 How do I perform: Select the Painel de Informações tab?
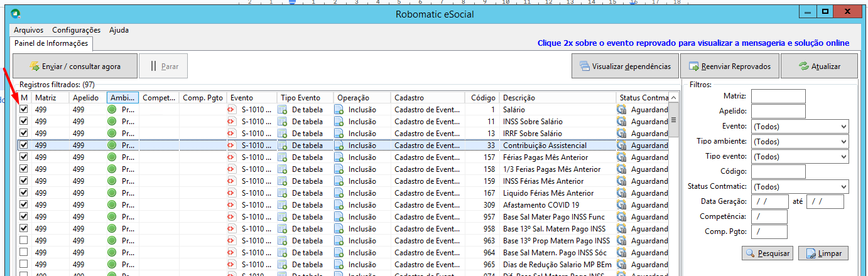pyautogui.click(x=52, y=43)
